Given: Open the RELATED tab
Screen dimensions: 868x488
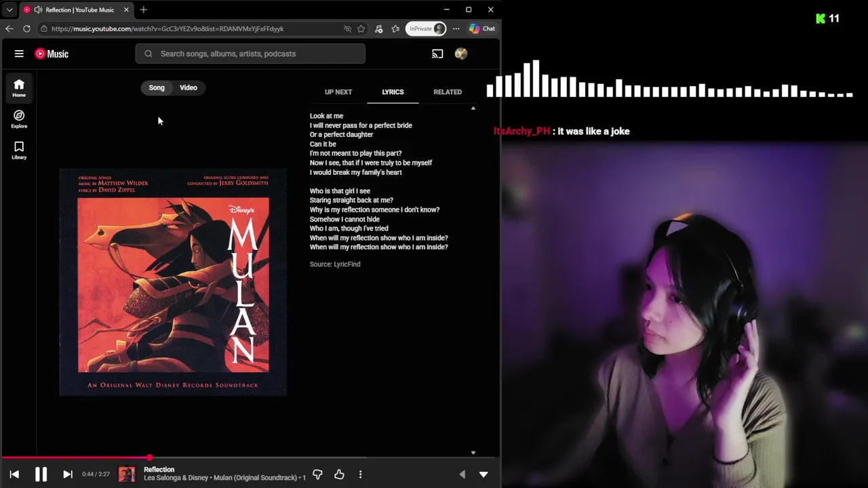Looking at the screenshot, I should click(x=448, y=91).
